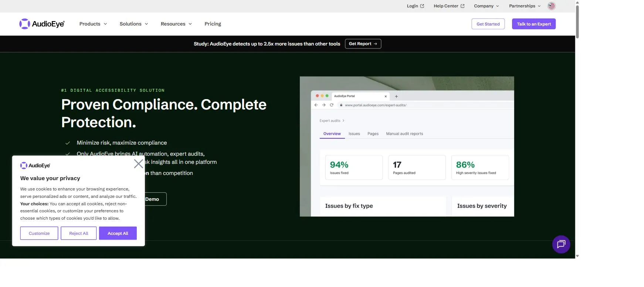Click the Get Started button
Viewport: 644px width, 287px height.
point(488,24)
